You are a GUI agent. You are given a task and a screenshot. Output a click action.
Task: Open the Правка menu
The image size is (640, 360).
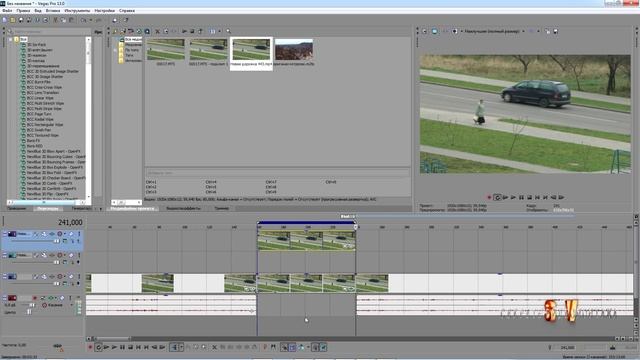(23, 11)
